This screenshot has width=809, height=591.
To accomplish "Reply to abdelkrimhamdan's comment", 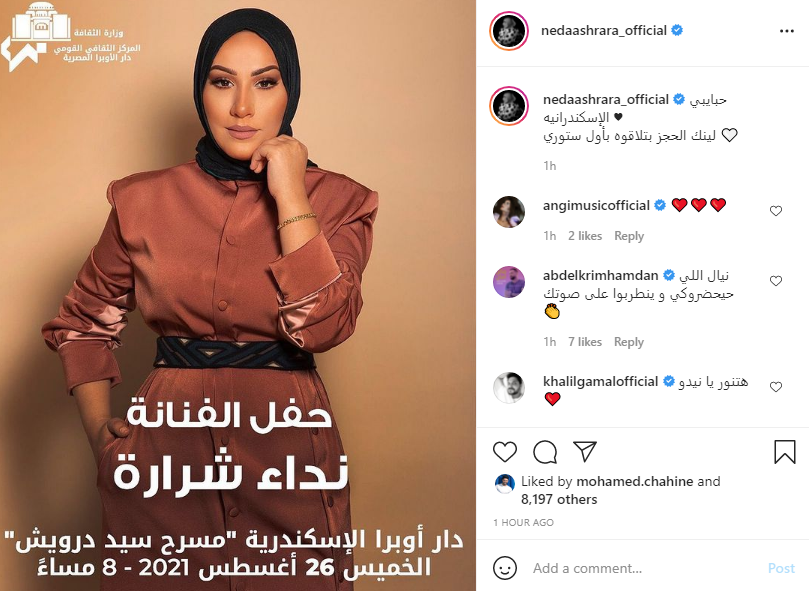I will pyautogui.click(x=629, y=342).
